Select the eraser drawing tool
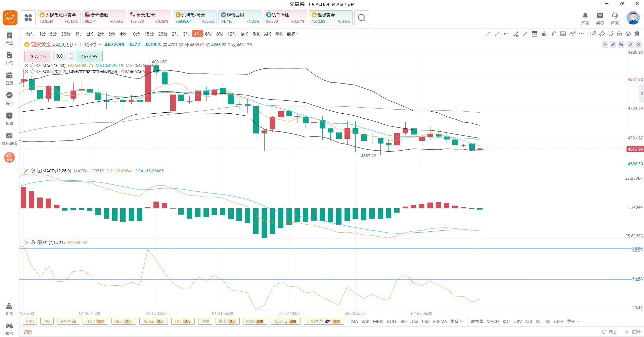 click(x=602, y=34)
